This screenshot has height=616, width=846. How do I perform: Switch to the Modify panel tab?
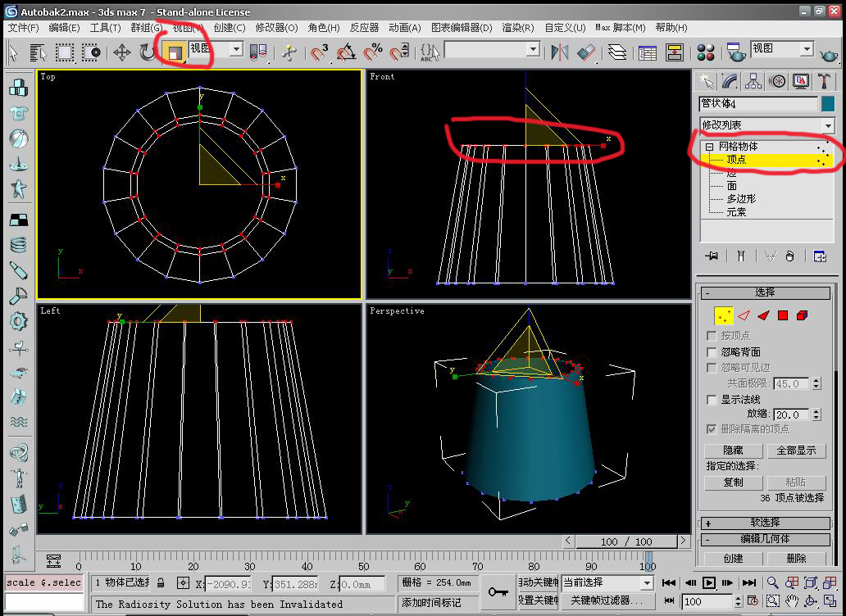tap(730, 81)
